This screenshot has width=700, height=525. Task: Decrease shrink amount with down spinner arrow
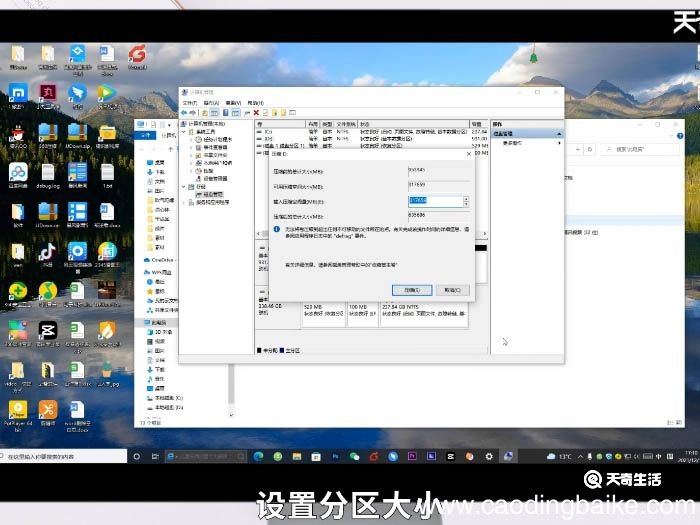pyautogui.click(x=466, y=204)
